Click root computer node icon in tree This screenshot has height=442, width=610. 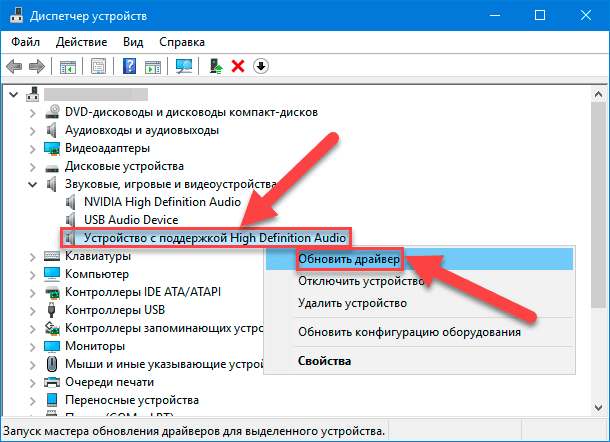(33, 94)
